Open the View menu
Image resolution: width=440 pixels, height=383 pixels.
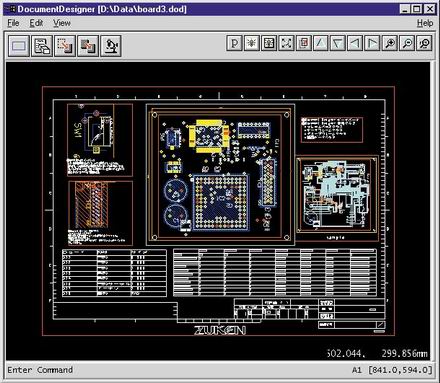coord(62,23)
